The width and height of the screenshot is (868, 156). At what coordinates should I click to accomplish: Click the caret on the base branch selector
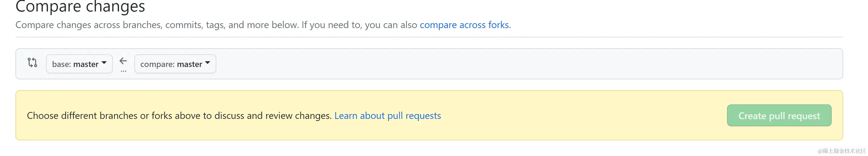pyautogui.click(x=104, y=63)
